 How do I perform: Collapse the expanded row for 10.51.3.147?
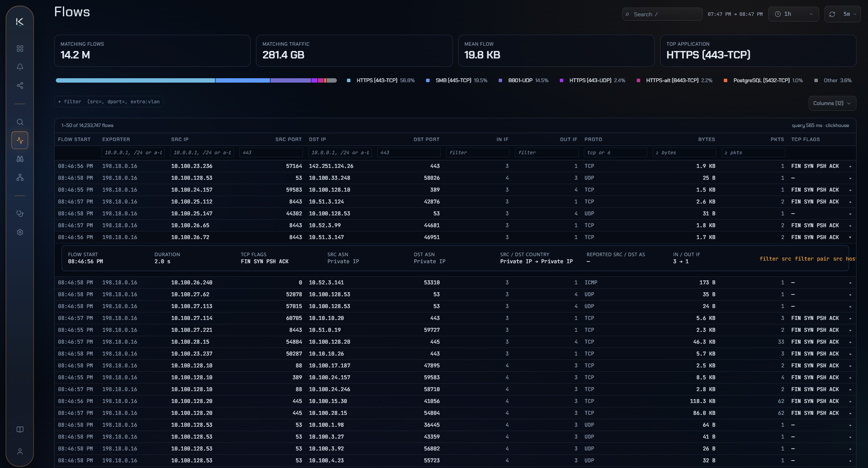(x=850, y=237)
